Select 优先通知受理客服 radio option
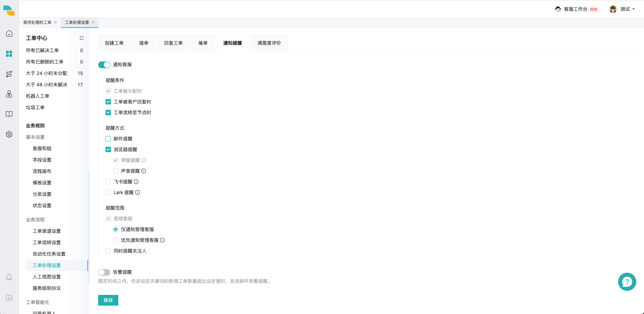This screenshot has width=644, height=314. 116,240
